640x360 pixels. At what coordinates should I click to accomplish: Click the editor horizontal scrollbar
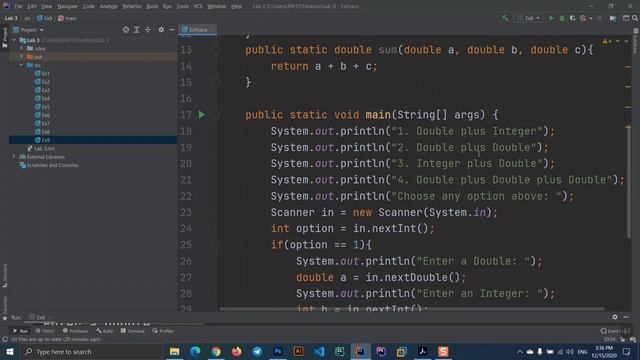[411, 309]
